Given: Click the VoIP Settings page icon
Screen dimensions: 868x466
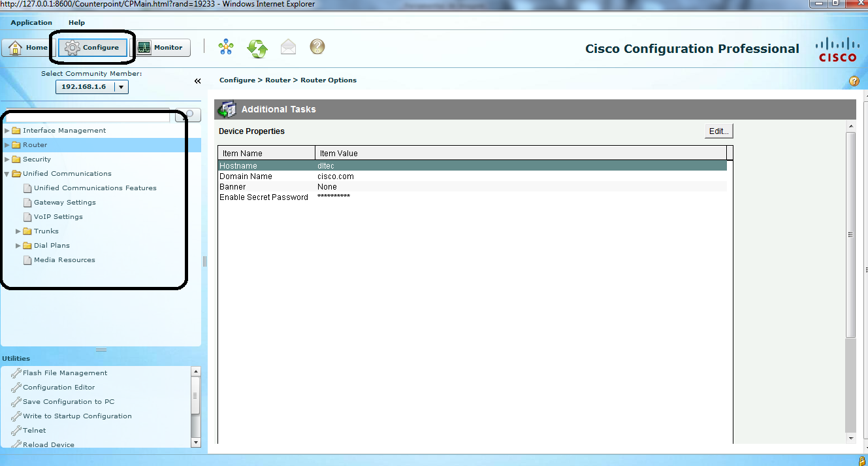Looking at the screenshot, I should (27, 217).
